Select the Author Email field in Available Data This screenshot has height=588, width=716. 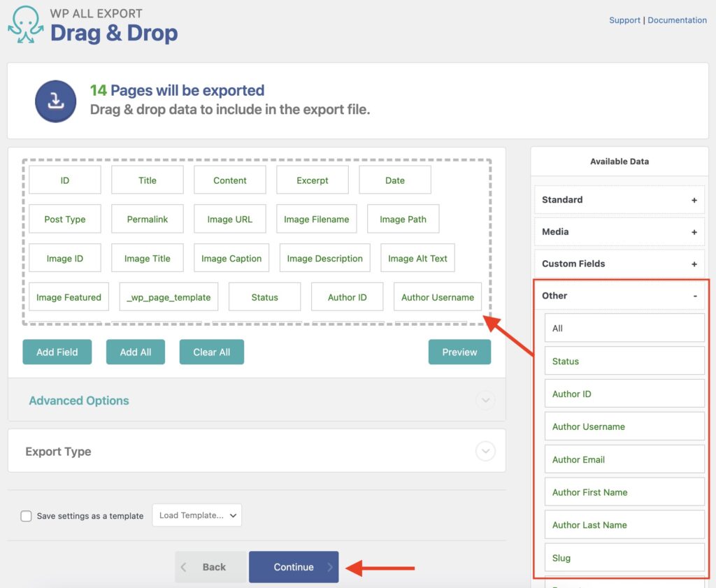tap(624, 459)
